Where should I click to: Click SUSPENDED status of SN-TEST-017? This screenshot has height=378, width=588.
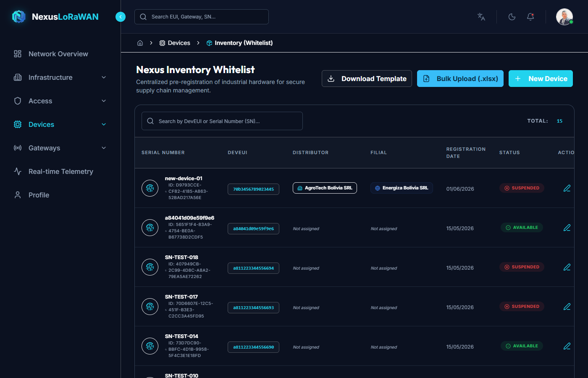click(x=522, y=306)
